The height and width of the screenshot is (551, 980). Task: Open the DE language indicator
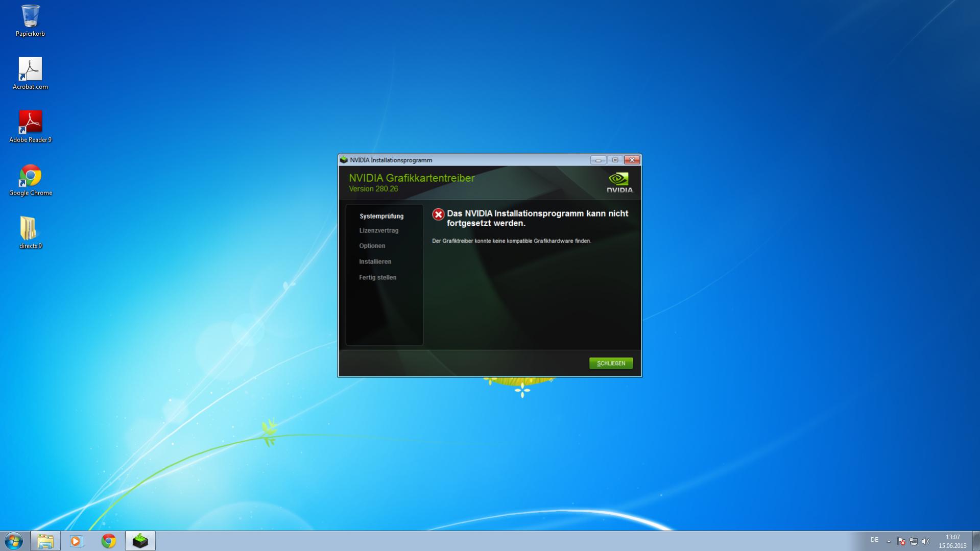(874, 540)
